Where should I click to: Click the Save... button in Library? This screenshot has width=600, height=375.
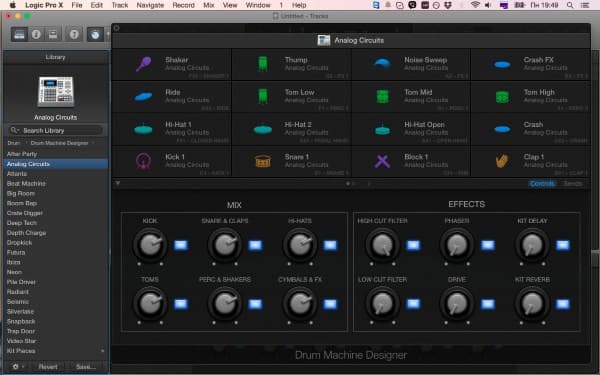[x=86, y=367]
